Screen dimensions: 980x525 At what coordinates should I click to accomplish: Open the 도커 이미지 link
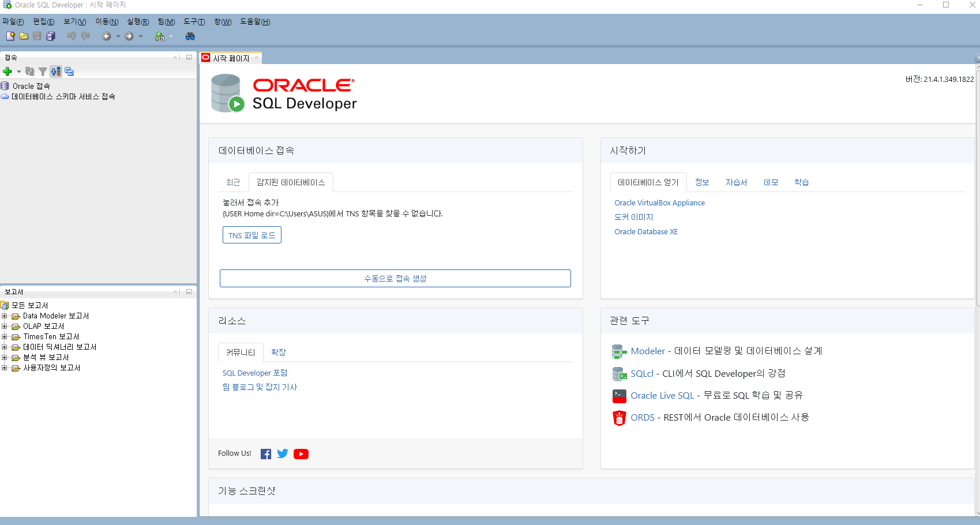(x=634, y=217)
